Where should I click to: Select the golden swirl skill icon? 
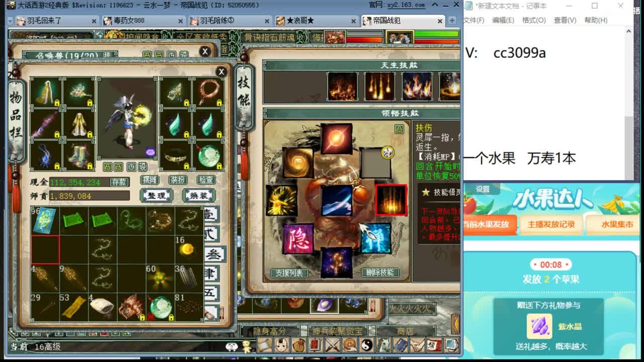(298, 162)
